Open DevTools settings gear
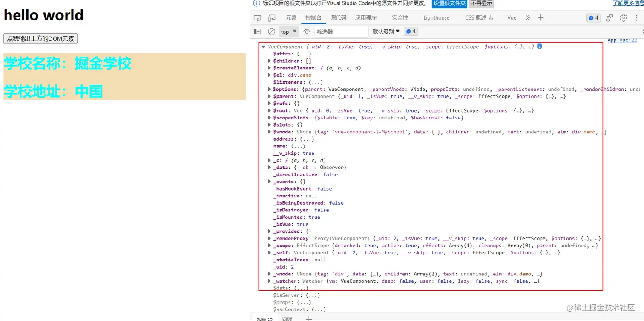 coord(624,18)
